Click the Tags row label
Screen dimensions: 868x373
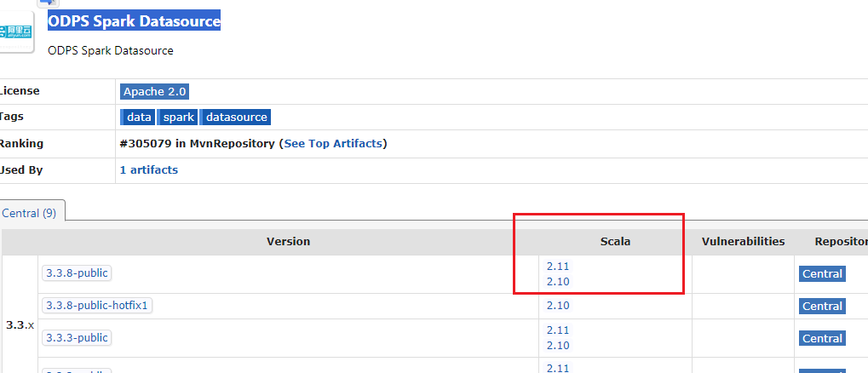pyautogui.click(x=12, y=117)
